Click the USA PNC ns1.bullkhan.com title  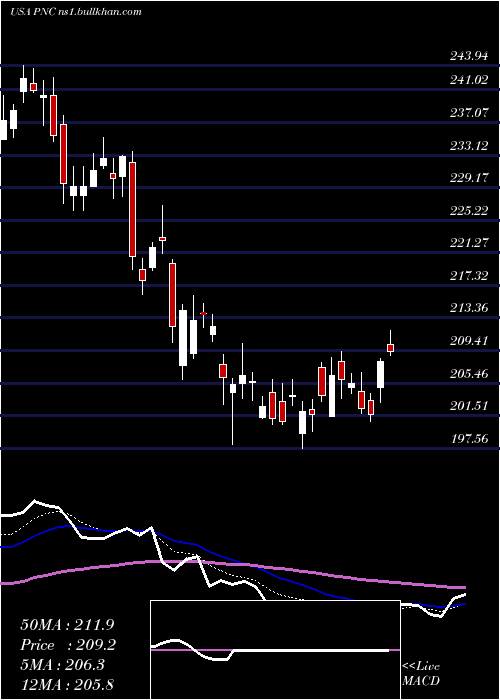(x=75, y=11)
